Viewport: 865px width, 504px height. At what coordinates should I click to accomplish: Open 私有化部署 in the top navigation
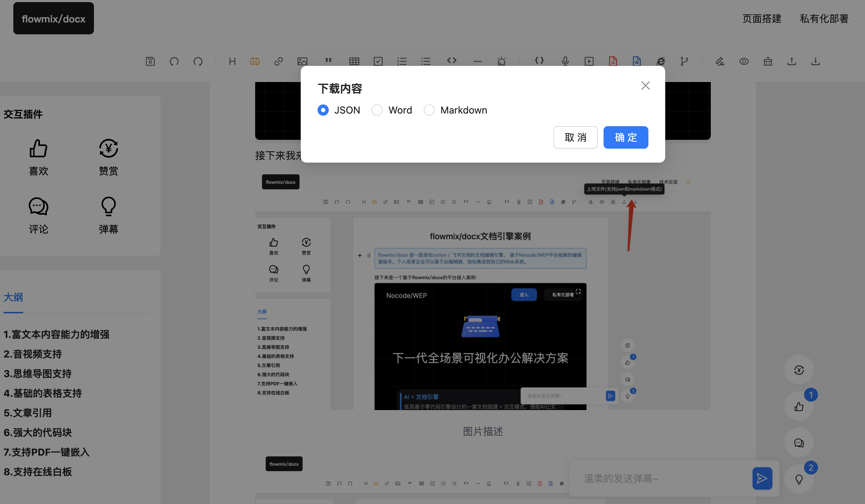[x=824, y=19]
